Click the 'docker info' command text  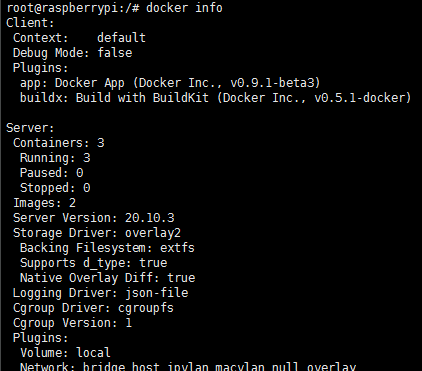[x=184, y=8]
